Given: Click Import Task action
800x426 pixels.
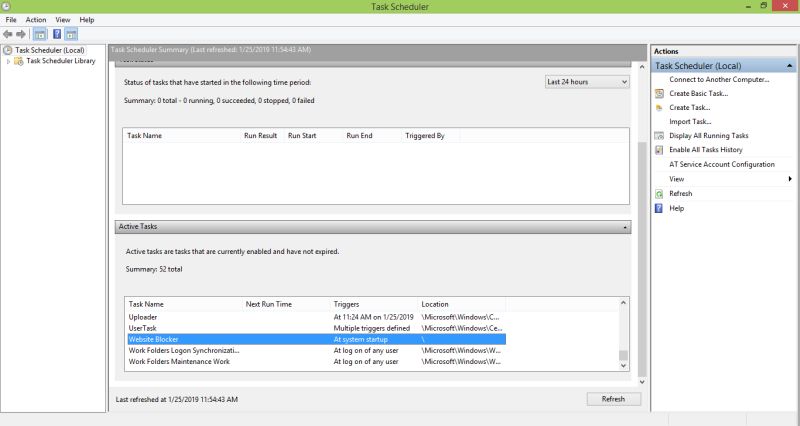Looking at the screenshot, I should 690,121.
